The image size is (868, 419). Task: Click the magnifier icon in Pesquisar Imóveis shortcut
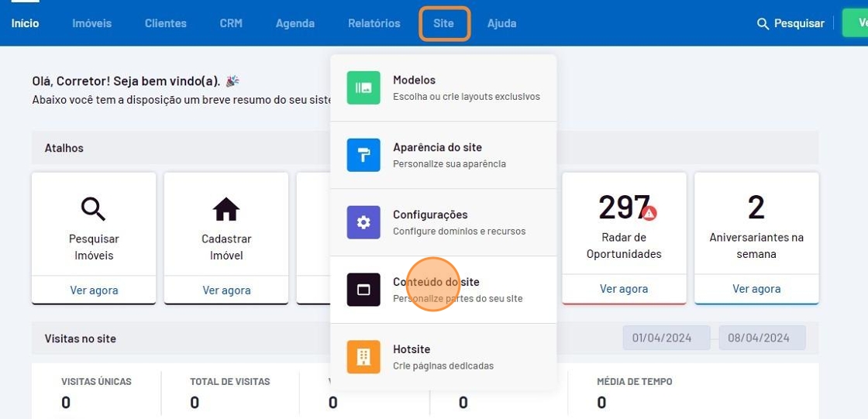coord(93,209)
